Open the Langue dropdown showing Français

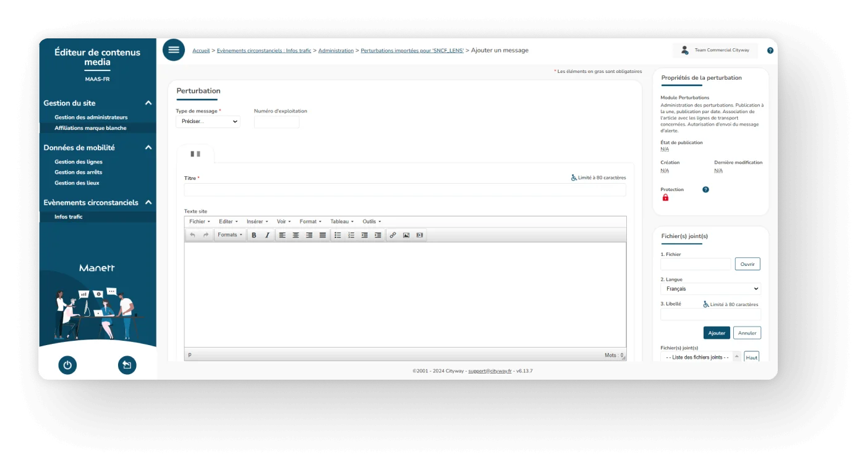pos(710,288)
